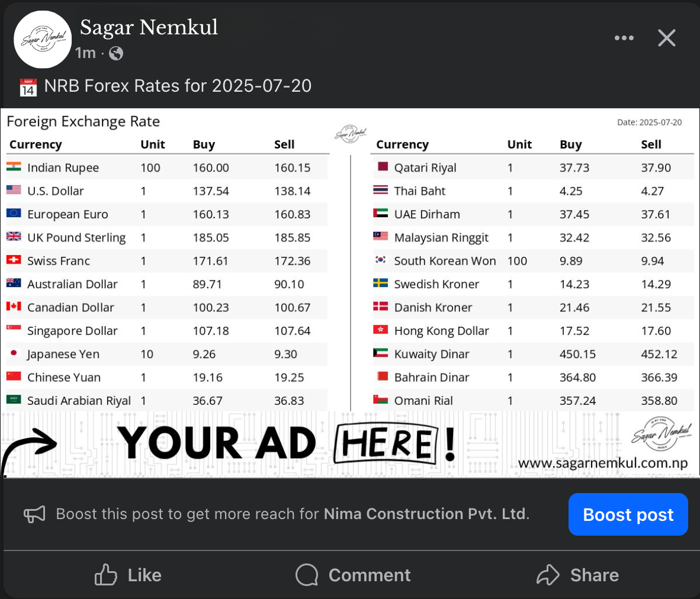Image resolution: width=700 pixels, height=599 pixels.
Task: Click the Kuwaity Dinar flag icon
Action: point(381,354)
